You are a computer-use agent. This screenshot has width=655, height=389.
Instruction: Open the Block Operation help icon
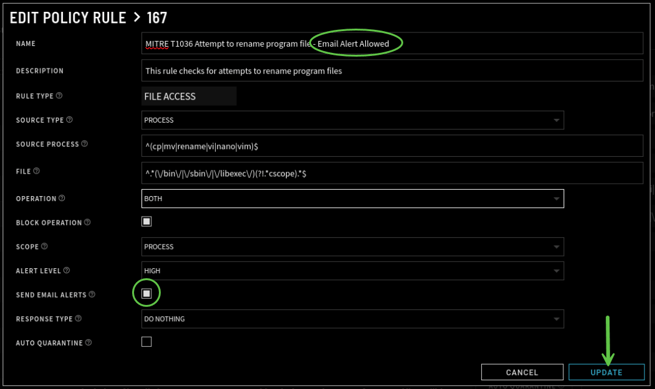87,222
